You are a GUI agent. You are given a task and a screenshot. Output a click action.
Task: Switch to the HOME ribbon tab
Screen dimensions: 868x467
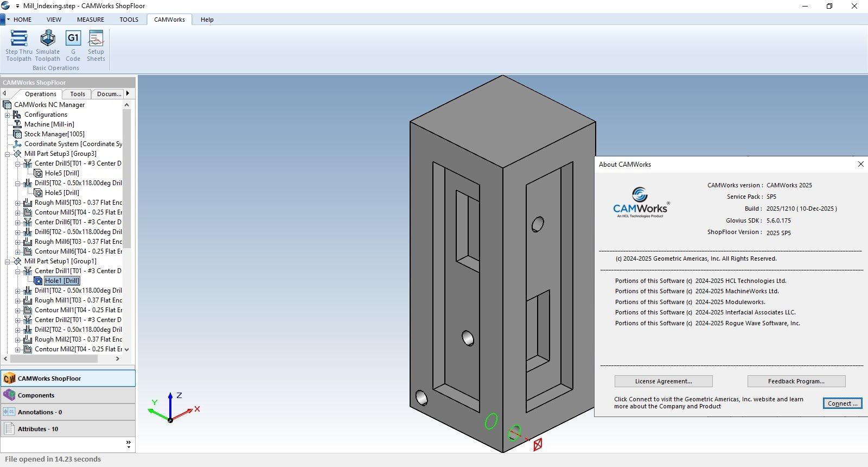(x=23, y=20)
